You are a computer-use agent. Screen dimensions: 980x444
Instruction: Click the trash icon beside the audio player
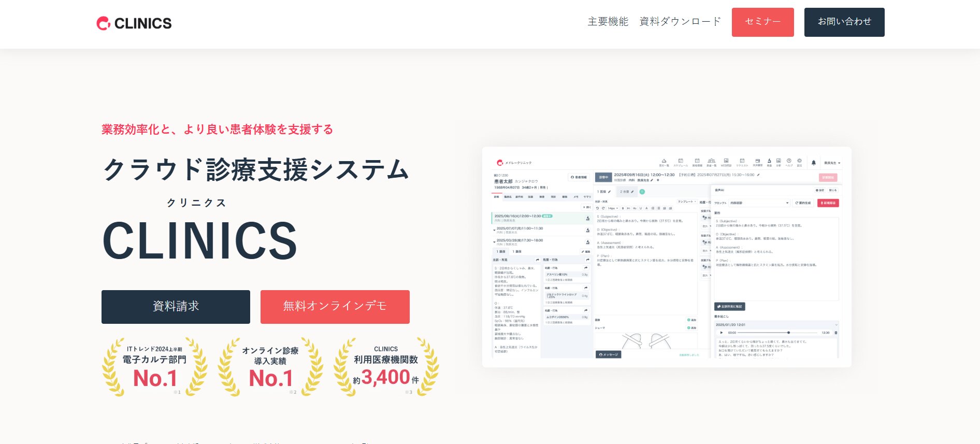[835, 333]
